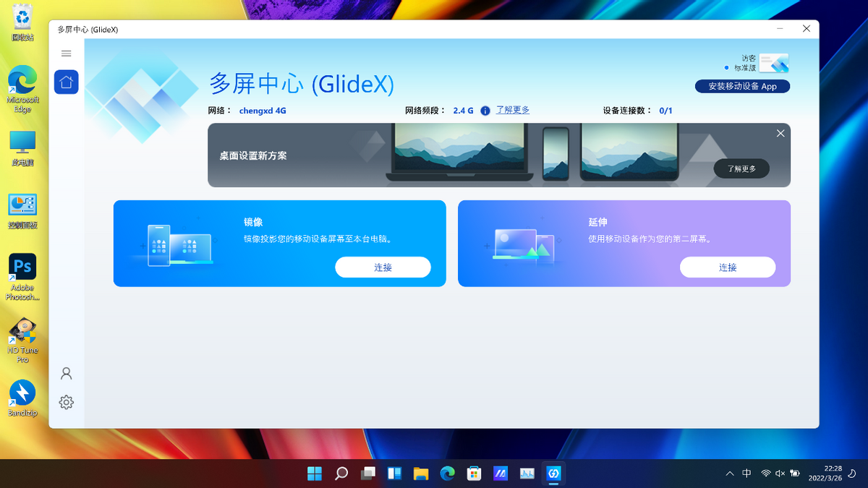Open the user account icon in sidebar
The height and width of the screenshot is (488, 868).
67,373
